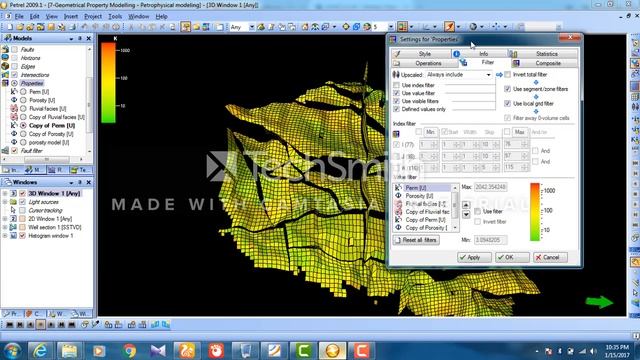This screenshot has width=640, height=360.
Task: Click the highlighted stop button in the player toolbar
Action: 40,325
